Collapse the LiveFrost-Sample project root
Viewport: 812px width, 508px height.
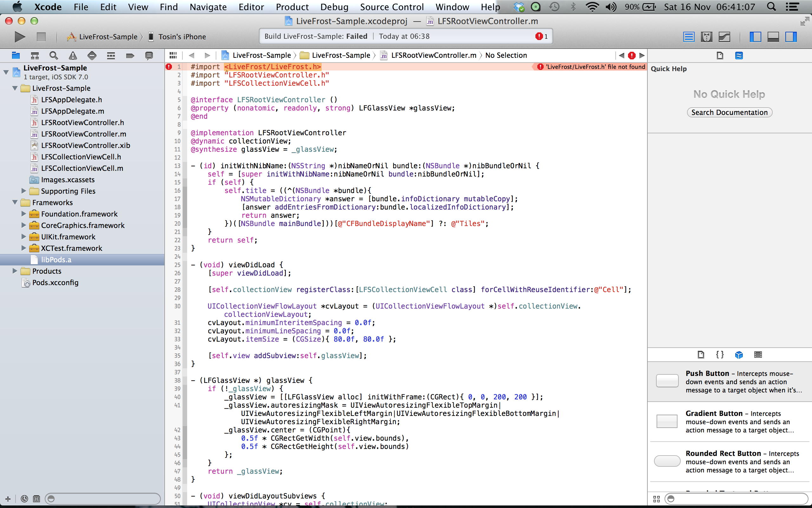click(6, 72)
